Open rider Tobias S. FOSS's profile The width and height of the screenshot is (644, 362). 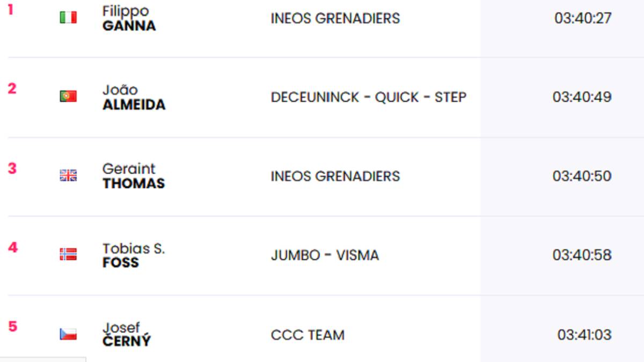point(134,255)
